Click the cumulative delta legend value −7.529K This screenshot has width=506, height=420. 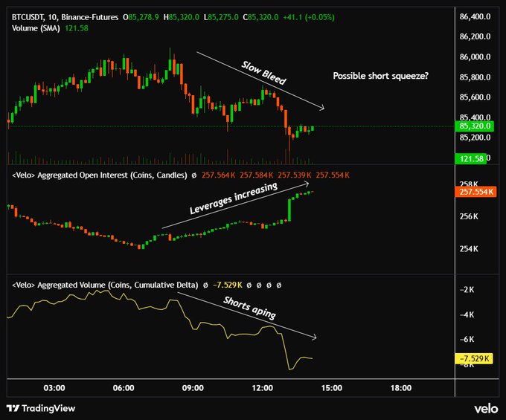tap(228, 285)
